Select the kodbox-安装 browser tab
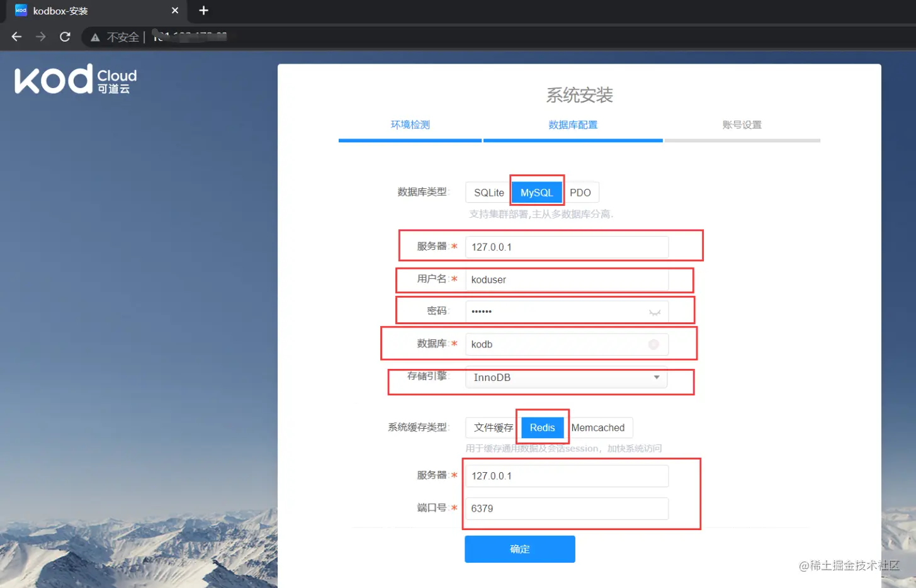The image size is (916, 588). pos(98,11)
